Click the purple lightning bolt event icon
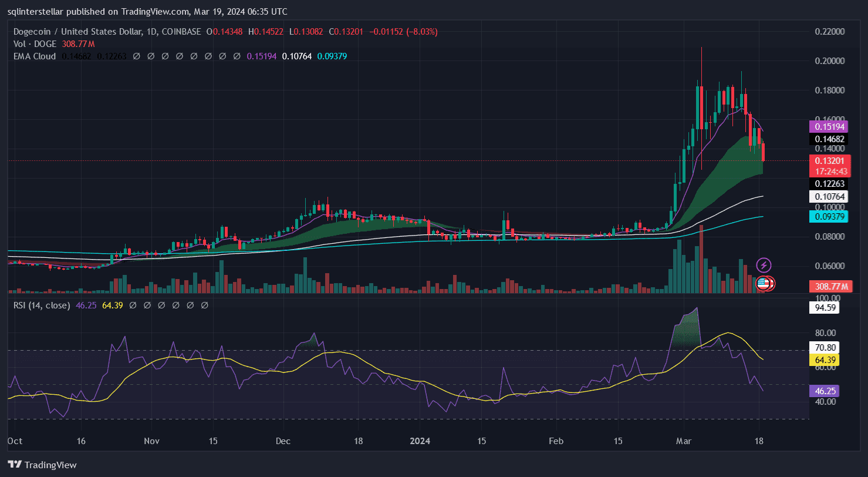Screen dimensions: 868x477 click(x=764, y=265)
